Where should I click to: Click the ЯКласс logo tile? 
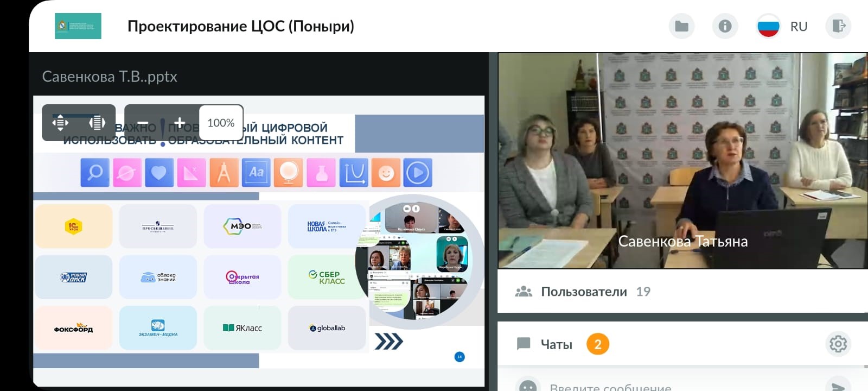[242, 328]
